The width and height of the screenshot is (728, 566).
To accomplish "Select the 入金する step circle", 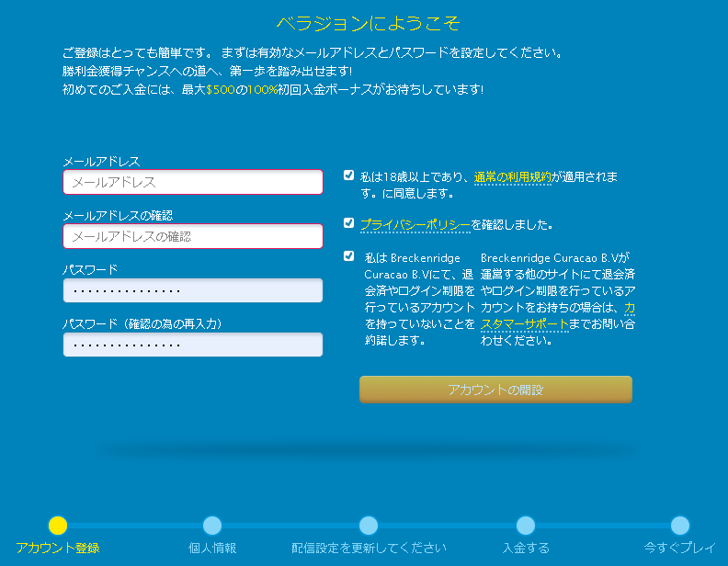I will [526, 526].
